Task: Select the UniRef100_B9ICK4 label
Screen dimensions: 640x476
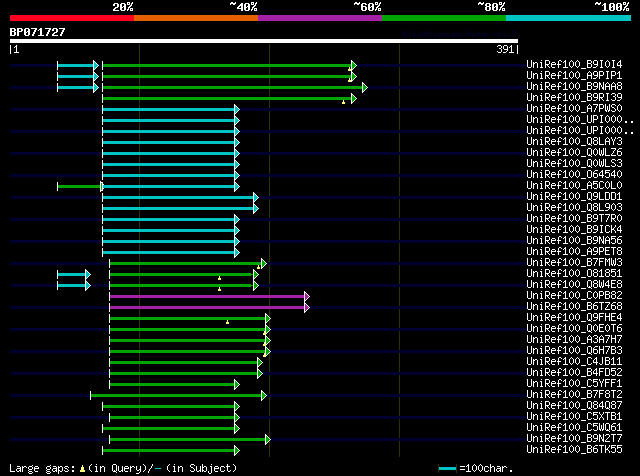Action: pos(574,229)
